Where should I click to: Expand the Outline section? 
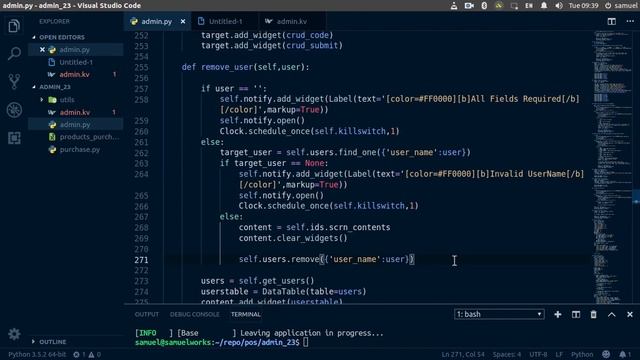click(52, 342)
